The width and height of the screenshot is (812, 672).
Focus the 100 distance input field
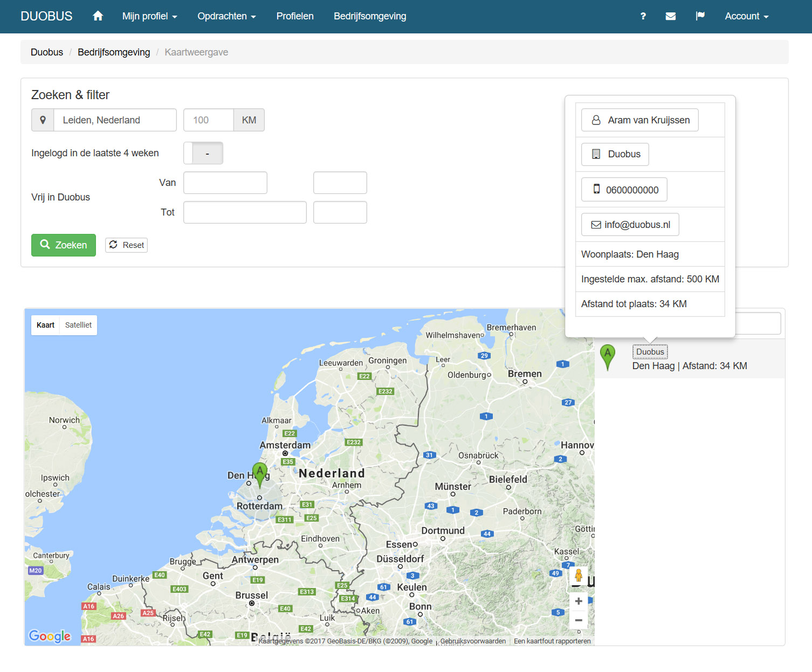(x=209, y=120)
